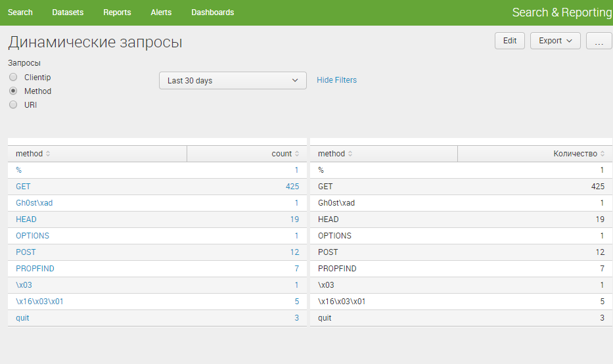613x364 pixels.
Task: Click count 12 in left table
Action: 295,252
